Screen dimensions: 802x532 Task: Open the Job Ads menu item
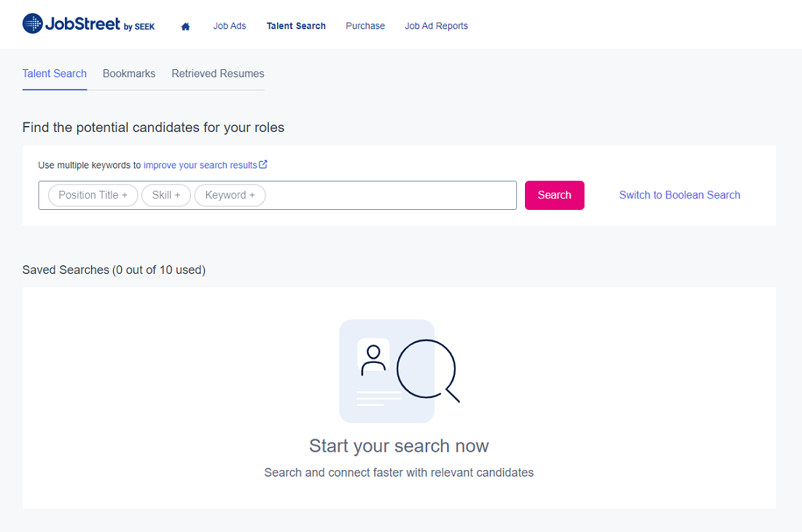[x=230, y=26]
